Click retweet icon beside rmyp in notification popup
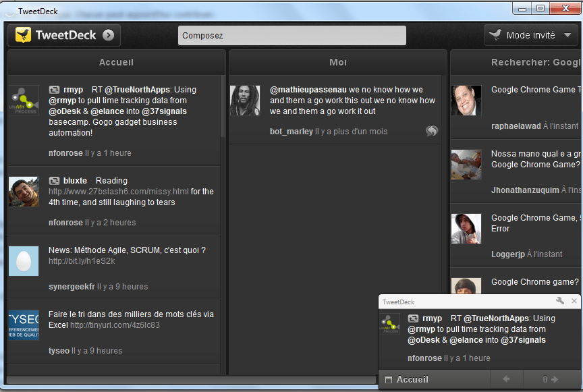This screenshot has width=583, height=392. pos(413,318)
